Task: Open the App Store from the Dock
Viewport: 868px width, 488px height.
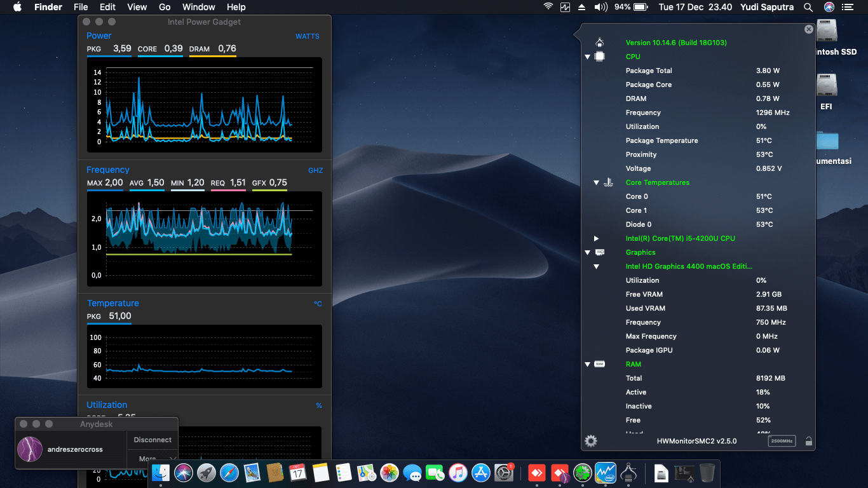Action: pyautogui.click(x=480, y=473)
